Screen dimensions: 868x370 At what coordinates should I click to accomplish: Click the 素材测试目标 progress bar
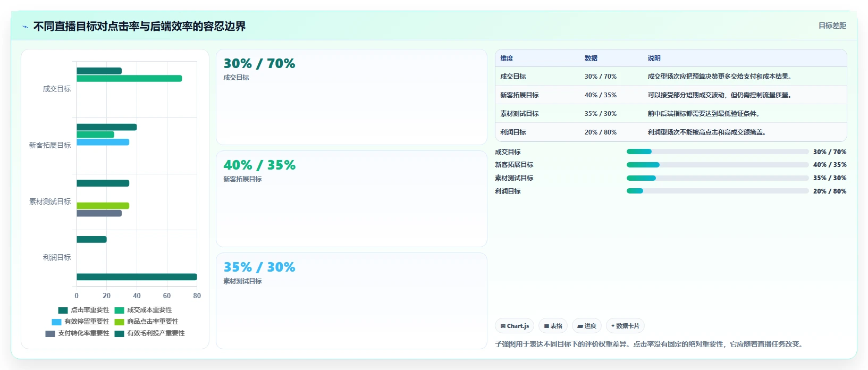coord(718,178)
